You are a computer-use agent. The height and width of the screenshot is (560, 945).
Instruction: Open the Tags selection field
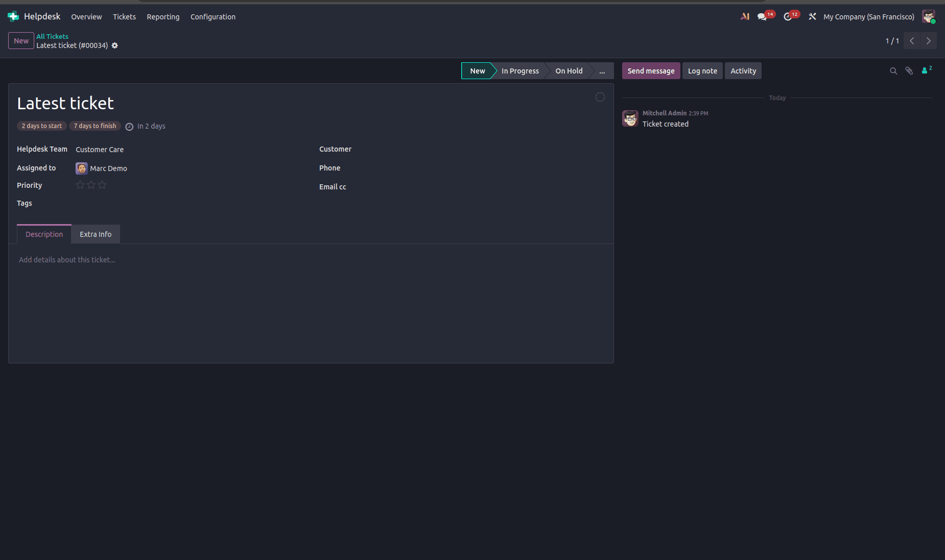[x=189, y=203]
